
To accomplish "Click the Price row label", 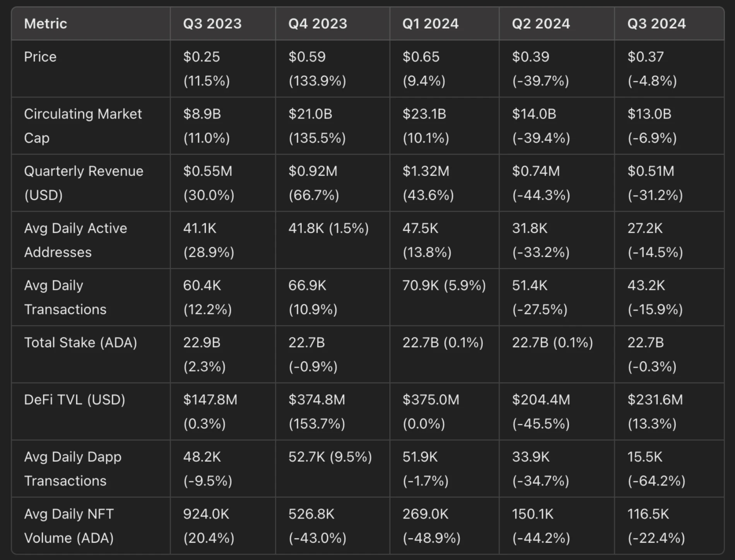I will click(x=40, y=57).
